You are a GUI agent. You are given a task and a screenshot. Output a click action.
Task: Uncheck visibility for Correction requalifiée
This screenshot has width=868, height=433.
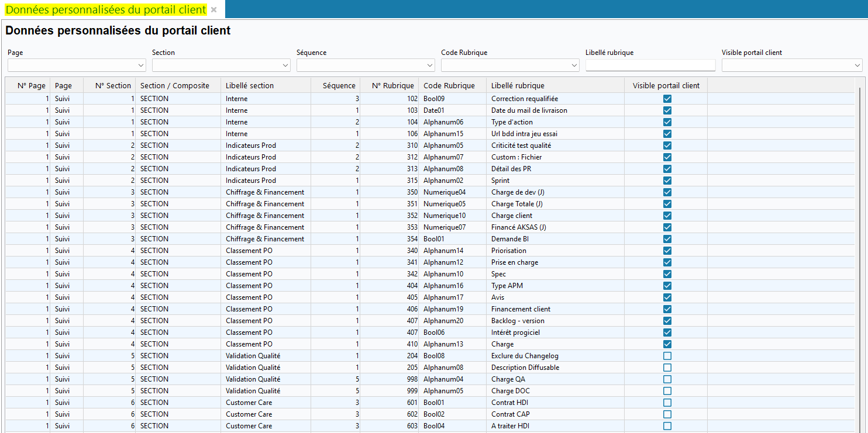(x=667, y=99)
